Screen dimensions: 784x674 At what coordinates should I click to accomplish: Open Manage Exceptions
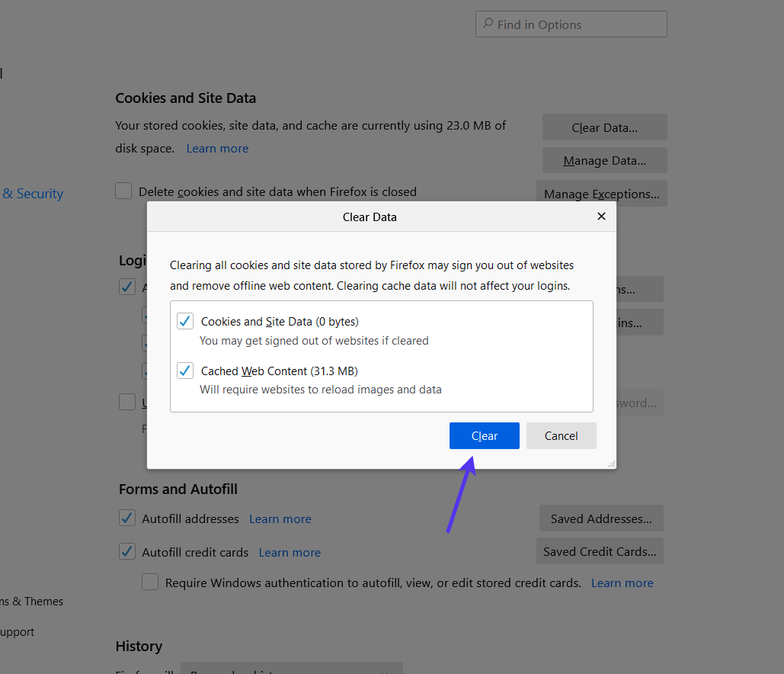click(x=601, y=193)
